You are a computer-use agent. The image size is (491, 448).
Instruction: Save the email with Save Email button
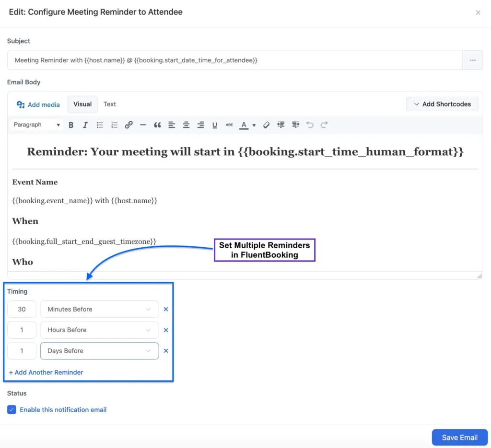point(459,437)
